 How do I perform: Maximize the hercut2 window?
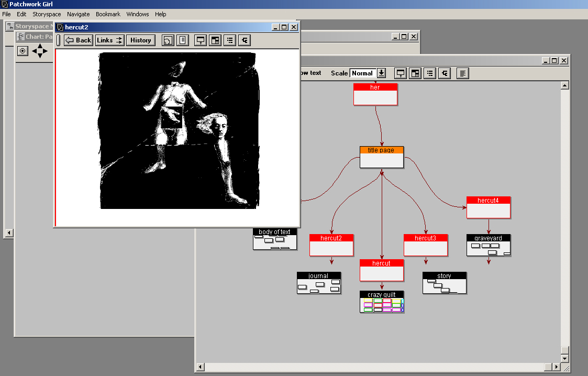(284, 27)
